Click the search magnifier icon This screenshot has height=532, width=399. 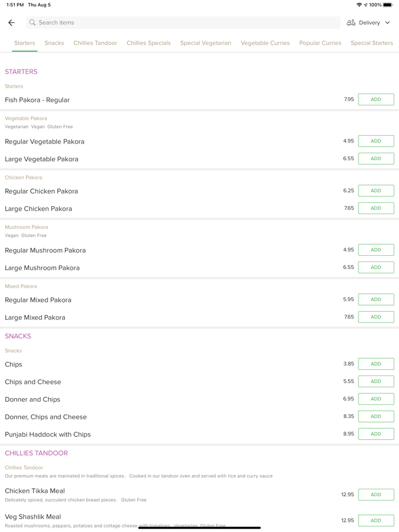pyautogui.click(x=32, y=23)
